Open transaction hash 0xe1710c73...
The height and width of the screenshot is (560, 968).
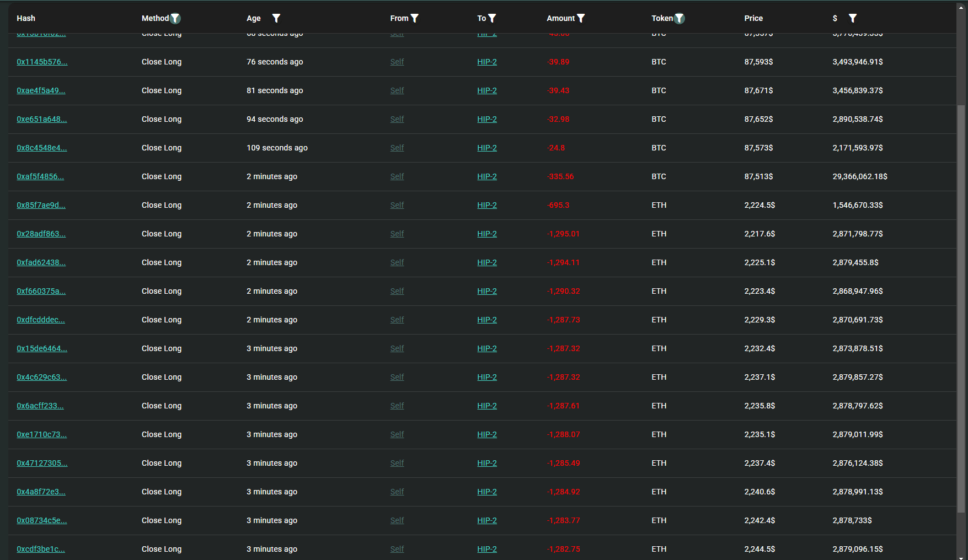[42, 434]
